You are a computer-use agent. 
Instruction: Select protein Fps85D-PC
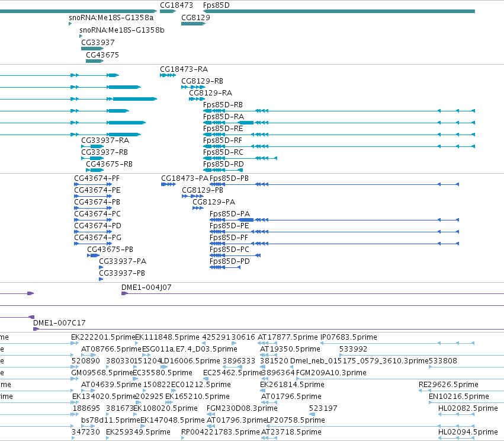click(230, 250)
